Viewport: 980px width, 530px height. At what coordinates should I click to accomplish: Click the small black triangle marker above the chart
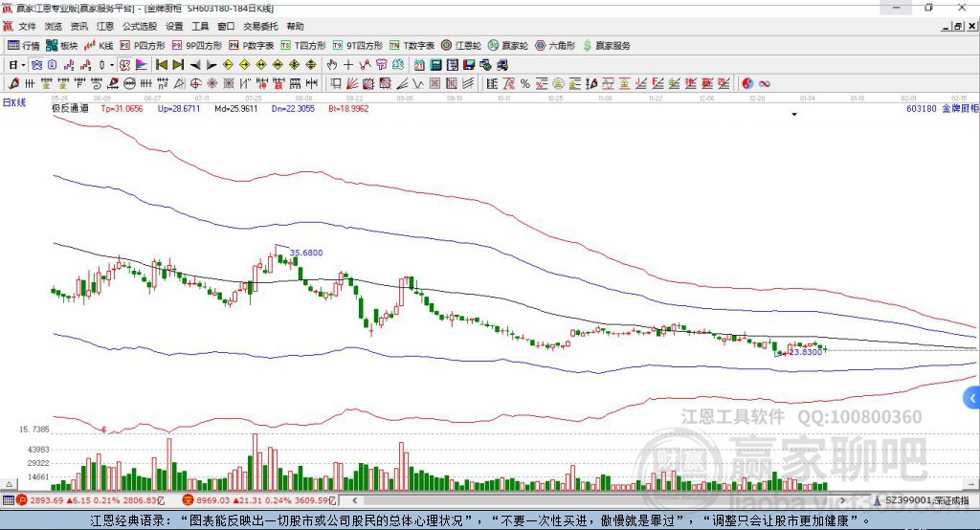794,115
